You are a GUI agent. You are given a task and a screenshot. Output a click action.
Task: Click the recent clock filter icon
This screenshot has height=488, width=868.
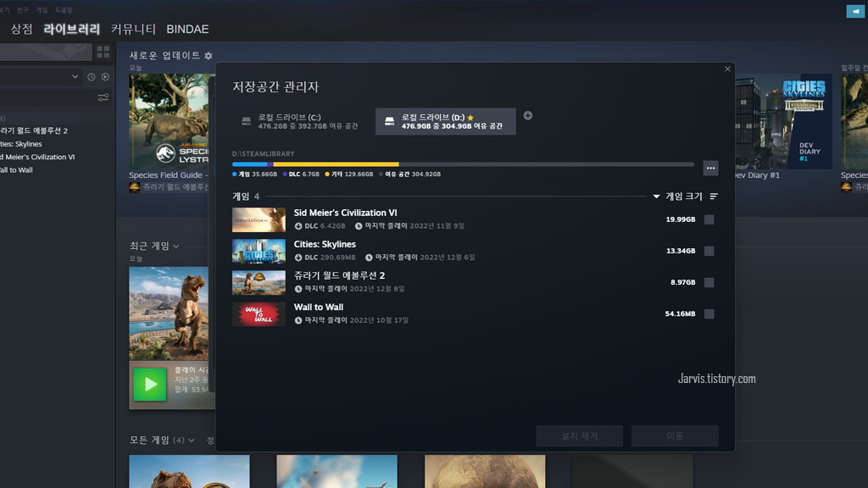tap(92, 77)
